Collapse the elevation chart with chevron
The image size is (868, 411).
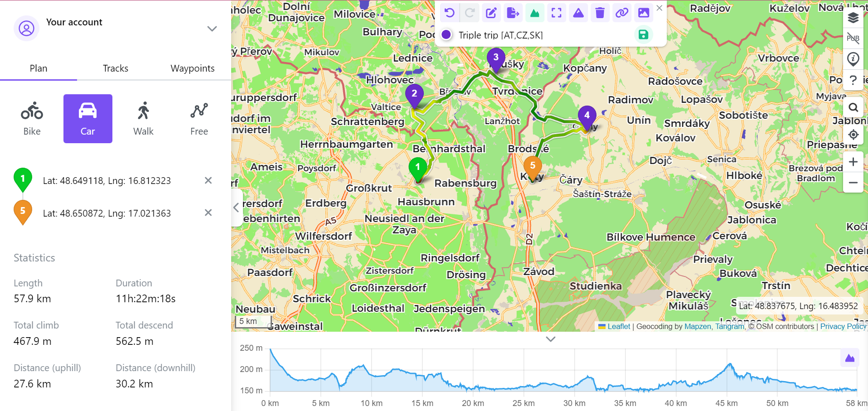coord(550,339)
